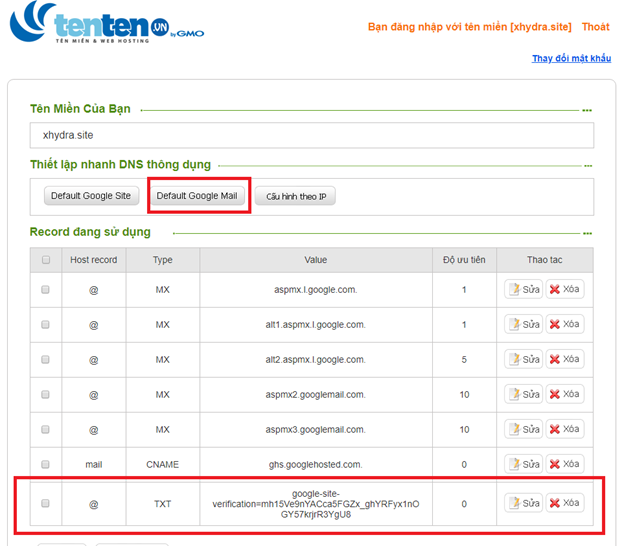Apply Default Google Mail DNS settings
Viewport: 624px width, 546px height.
[x=197, y=196]
